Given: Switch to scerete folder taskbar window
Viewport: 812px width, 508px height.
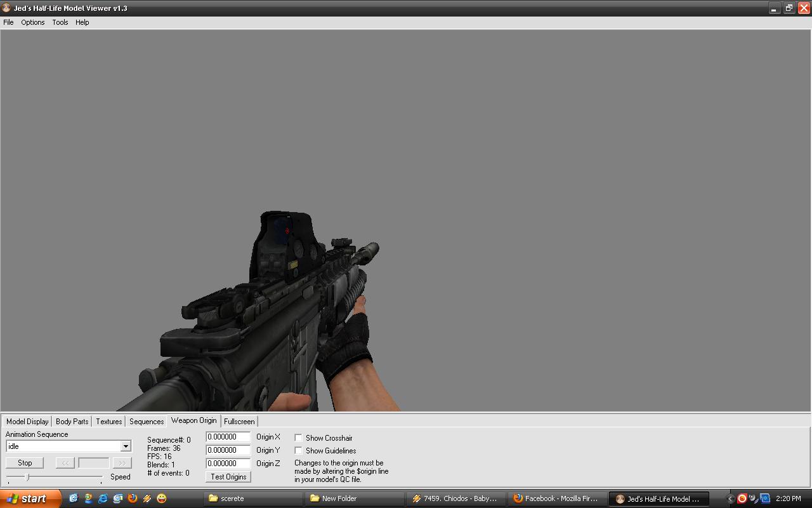Looking at the screenshot, I should coord(254,498).
